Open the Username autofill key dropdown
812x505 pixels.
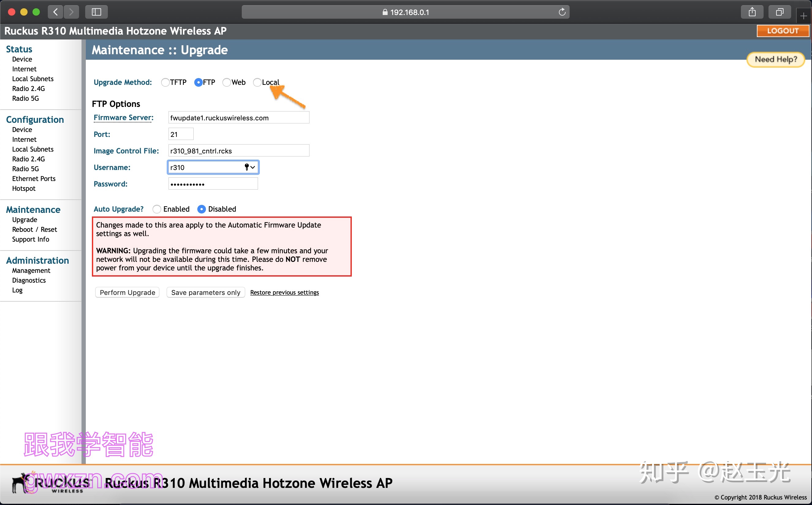[x=250, y=167]
